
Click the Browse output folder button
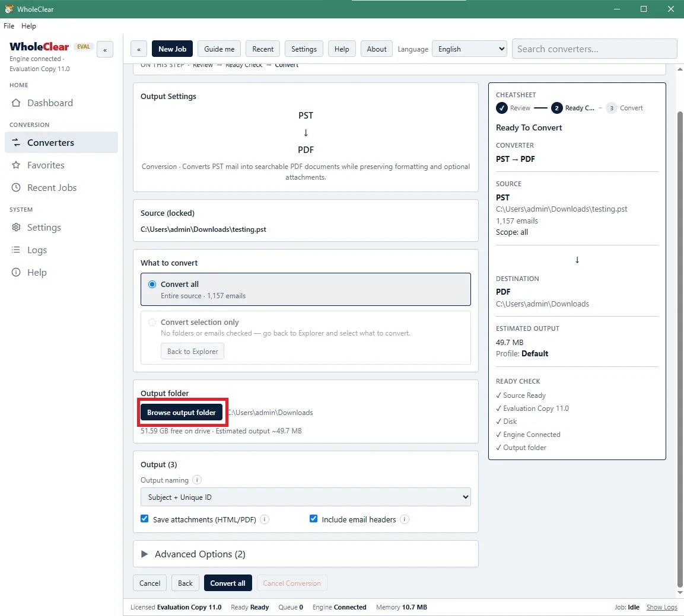[x=182, y=413]
